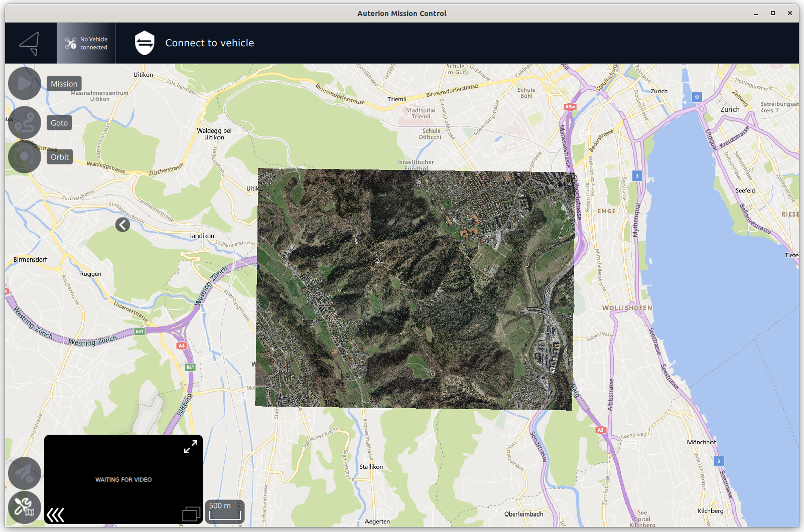
Task: Click the add-vehicle plane plus icon
Action: click(x=24, y=473)
